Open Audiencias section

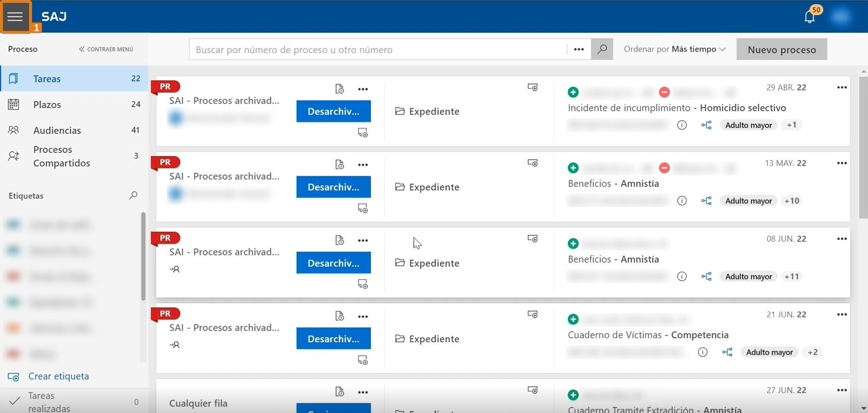pos(74,130)
